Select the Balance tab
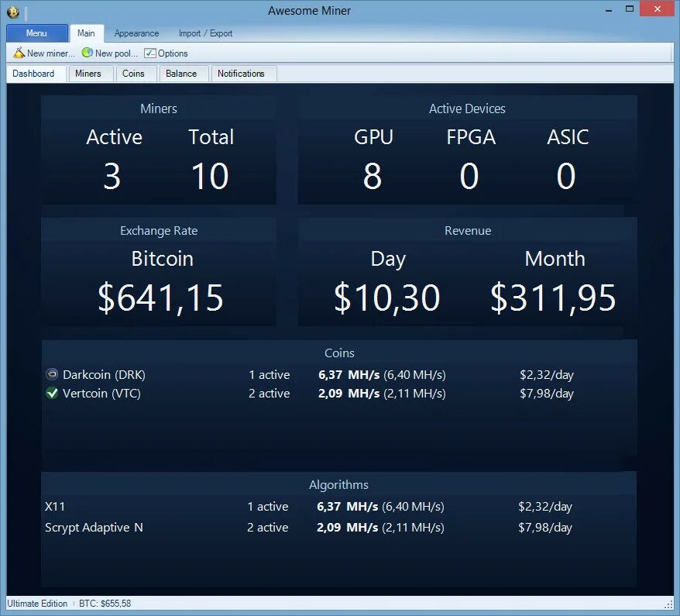680x616 pixels. (183, 73)
